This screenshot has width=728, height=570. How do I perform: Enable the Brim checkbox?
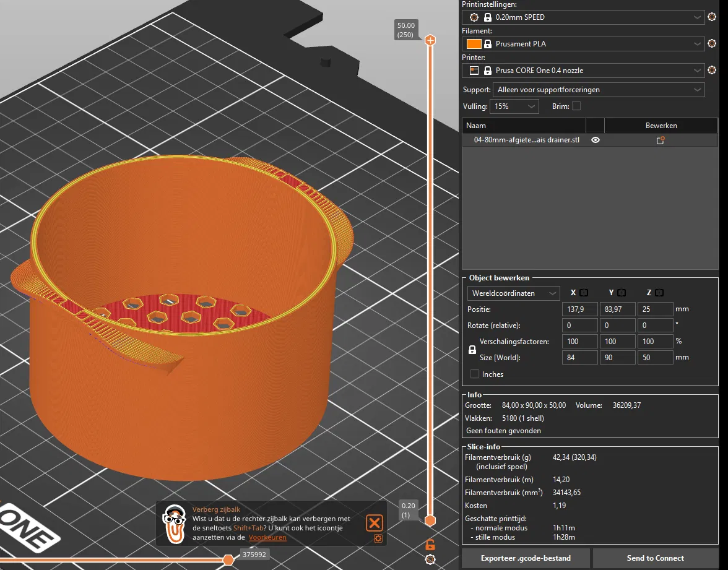pos(576,106)
